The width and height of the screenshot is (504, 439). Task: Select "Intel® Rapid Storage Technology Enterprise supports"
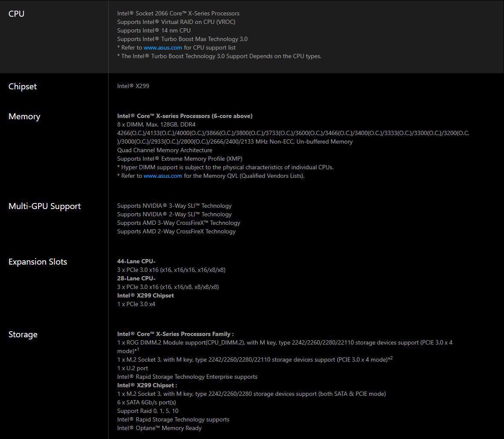point(187,377)
